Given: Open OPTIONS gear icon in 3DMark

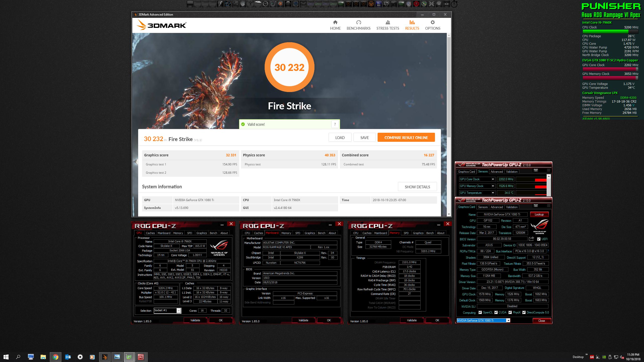Looking at the screenshot, I should coord(432,22).
